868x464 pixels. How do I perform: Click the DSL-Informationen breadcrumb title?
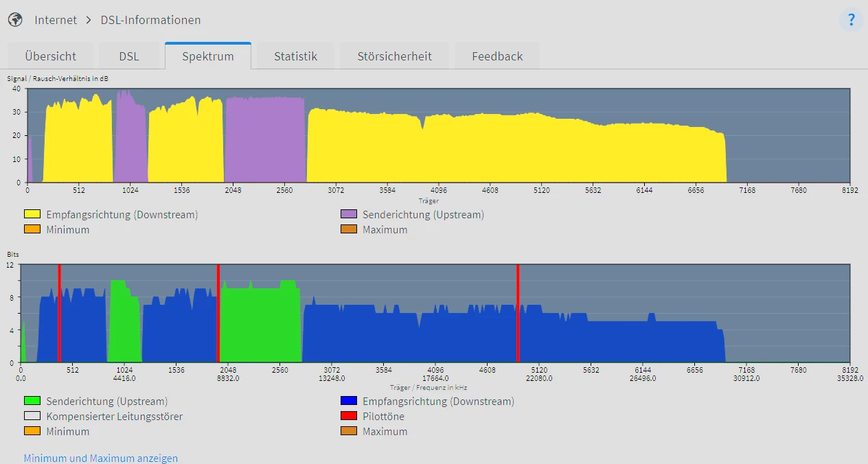tap(150, 20)
